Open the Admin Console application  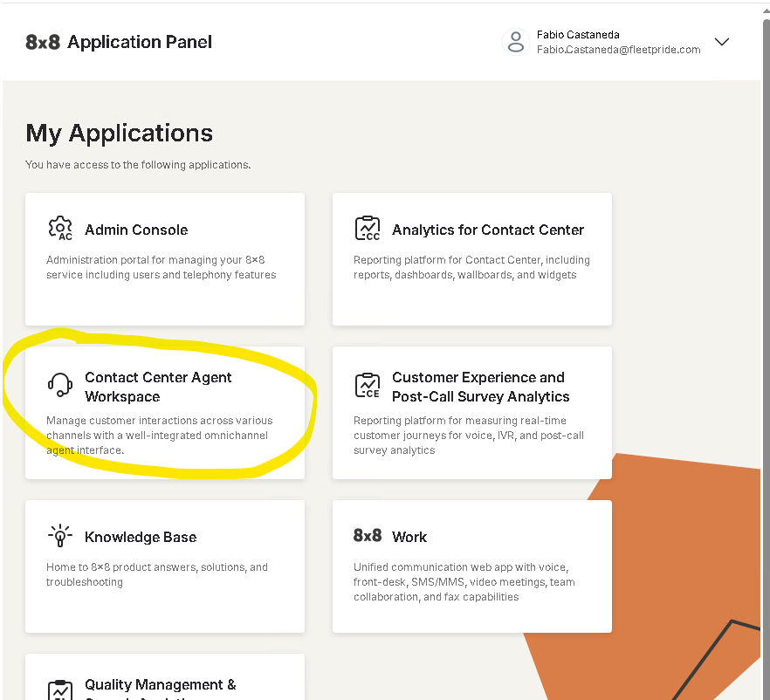tap(165, 259)
